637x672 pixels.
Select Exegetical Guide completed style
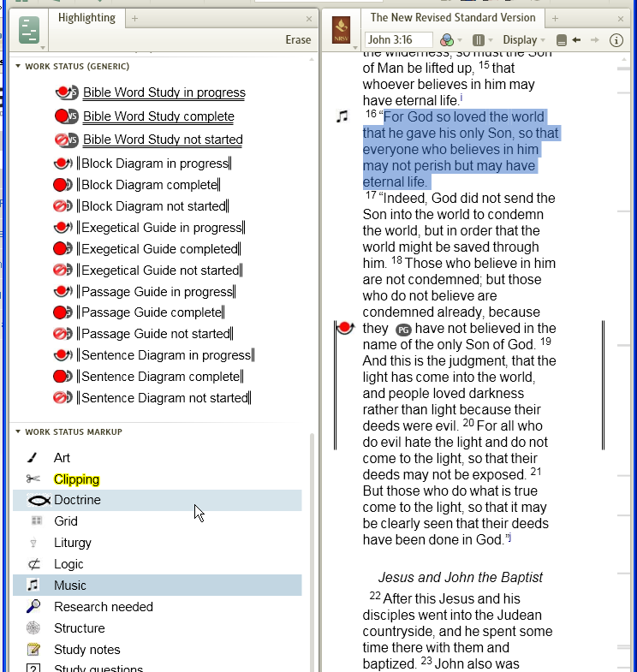point(147,249)
